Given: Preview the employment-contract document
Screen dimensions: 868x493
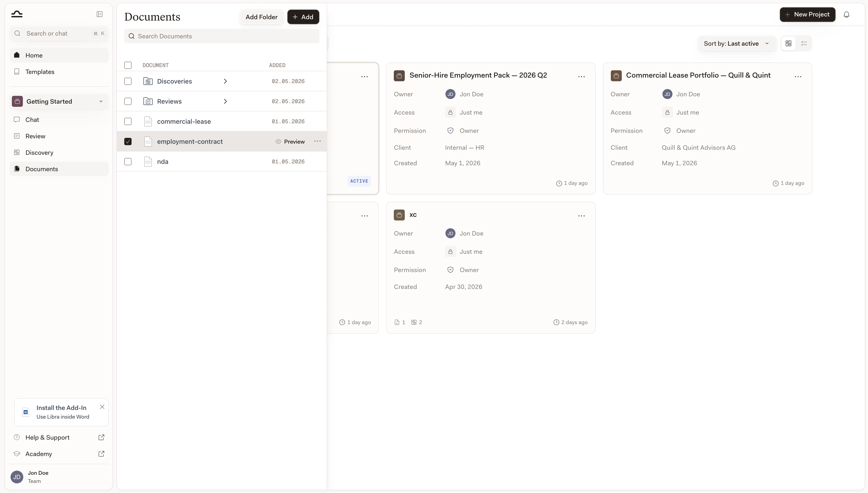Looking at the screenshot, I should pyautogui.click(x=290, y=142).
